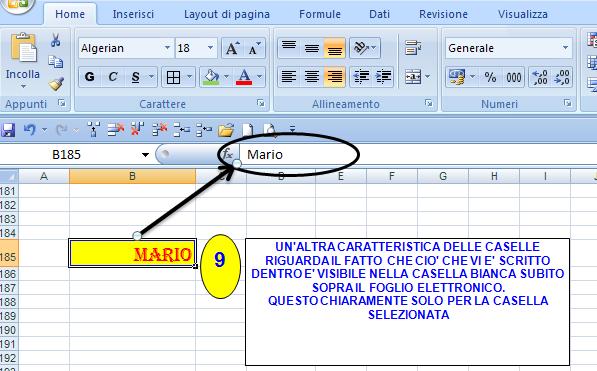Toggle center horizontal alignment

[312, 77]
